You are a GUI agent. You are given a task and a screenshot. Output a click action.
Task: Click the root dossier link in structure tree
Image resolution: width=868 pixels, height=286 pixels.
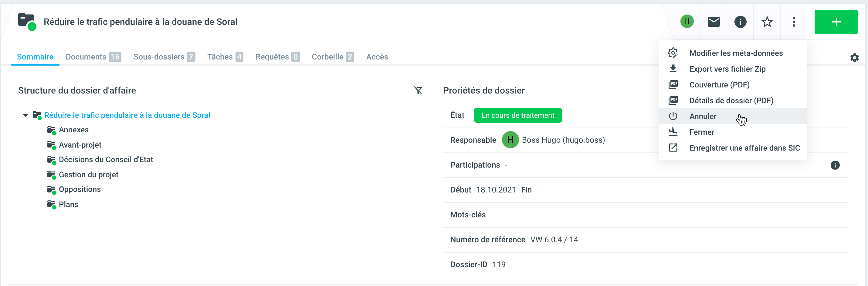click(127, 115)
